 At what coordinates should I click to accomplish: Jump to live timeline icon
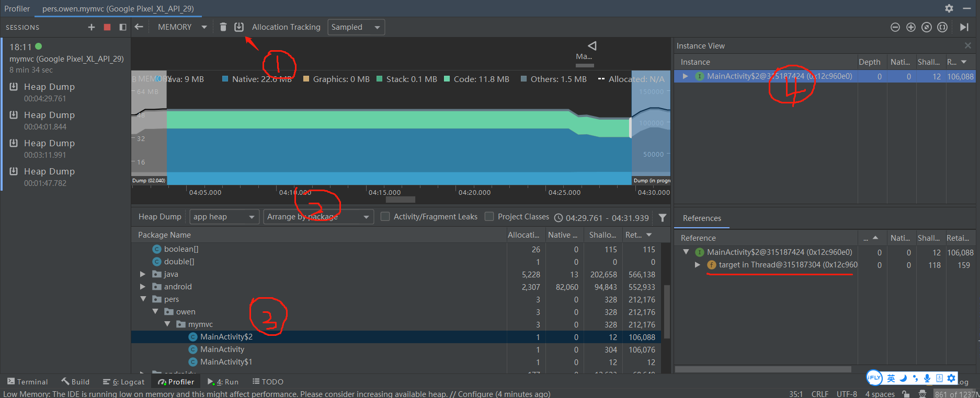[964, 27]
